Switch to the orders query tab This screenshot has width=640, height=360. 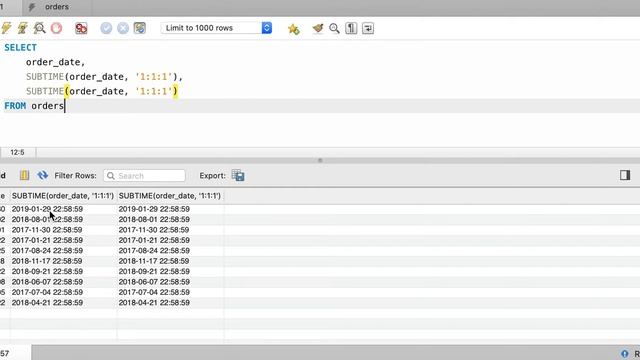57,7
